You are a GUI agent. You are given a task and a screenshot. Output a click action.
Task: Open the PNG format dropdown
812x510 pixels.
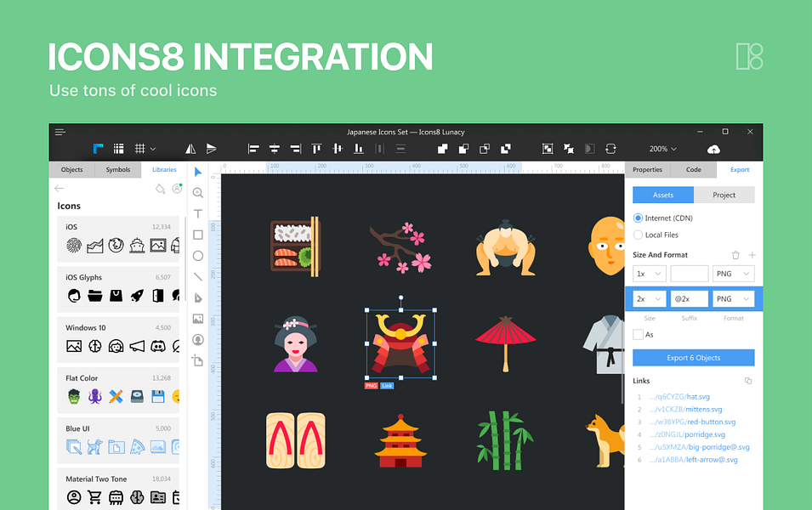733,273
